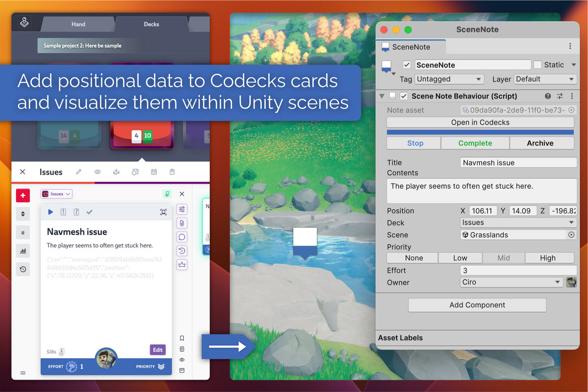Select the SceneNote inspector tab

tap(412, 47)
